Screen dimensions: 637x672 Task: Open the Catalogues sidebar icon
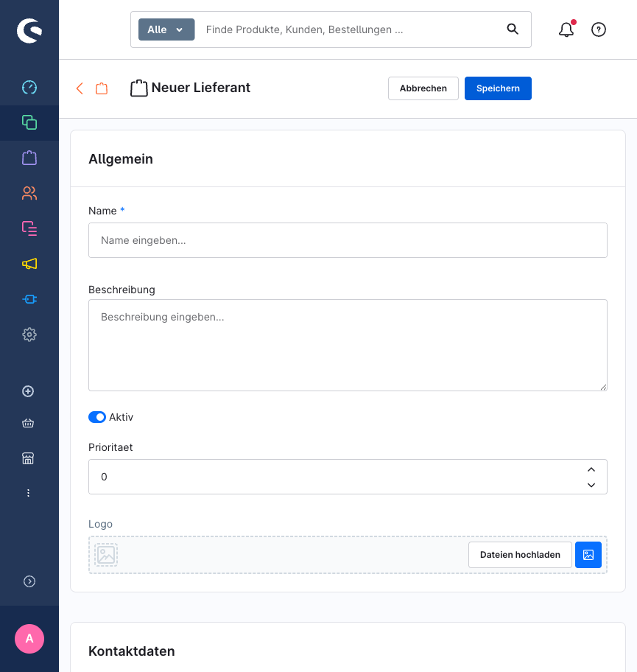click(29, 122)
